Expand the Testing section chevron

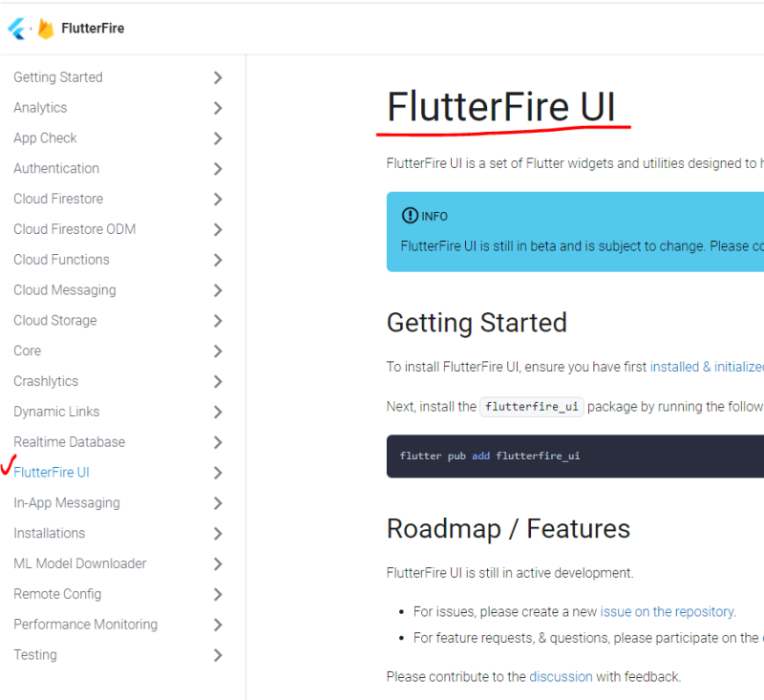[218, 655]
